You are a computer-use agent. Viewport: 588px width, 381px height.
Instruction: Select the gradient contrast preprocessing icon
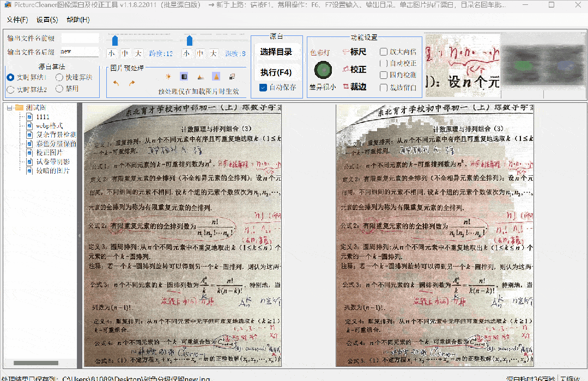pyautogui.click(x=184, y=77)
